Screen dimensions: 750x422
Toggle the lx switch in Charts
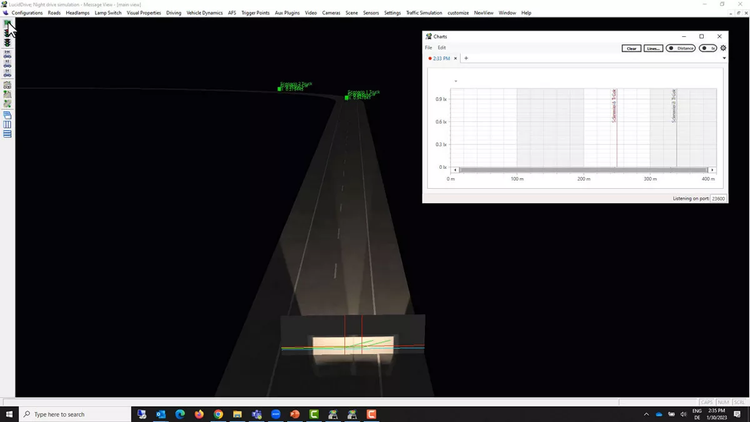[x=708, y=48]
